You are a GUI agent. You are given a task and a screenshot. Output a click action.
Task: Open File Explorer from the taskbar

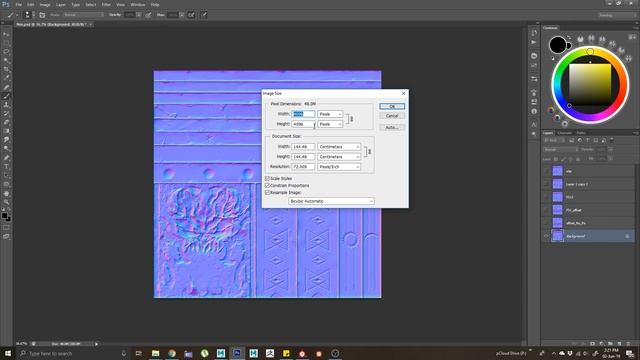[156, 353]
